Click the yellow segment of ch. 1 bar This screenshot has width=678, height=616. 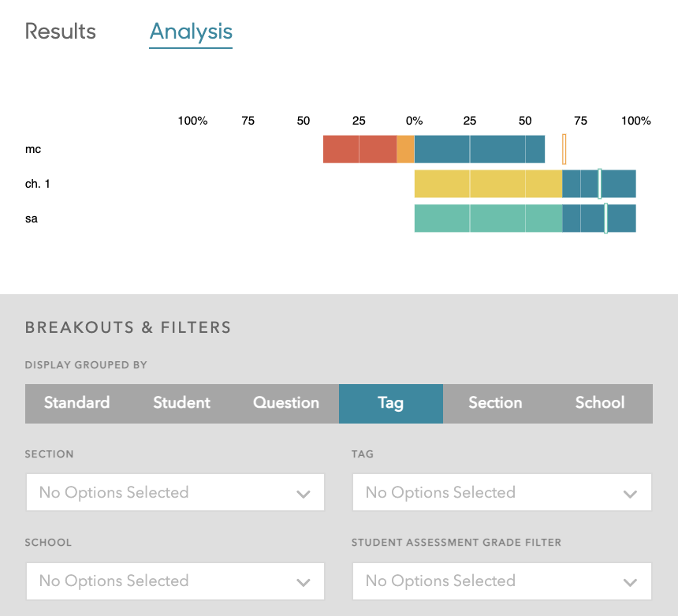click(x=487, y=184)
